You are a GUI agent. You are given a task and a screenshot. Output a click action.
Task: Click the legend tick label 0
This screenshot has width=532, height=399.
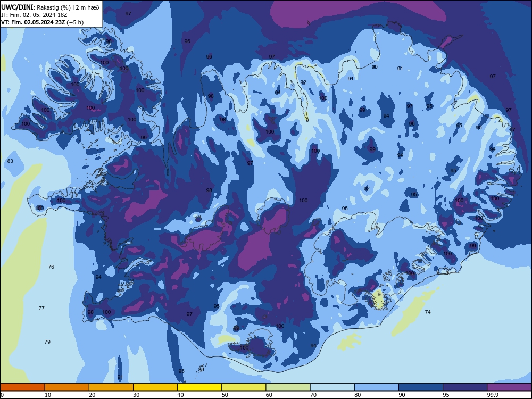pos(2,395)
